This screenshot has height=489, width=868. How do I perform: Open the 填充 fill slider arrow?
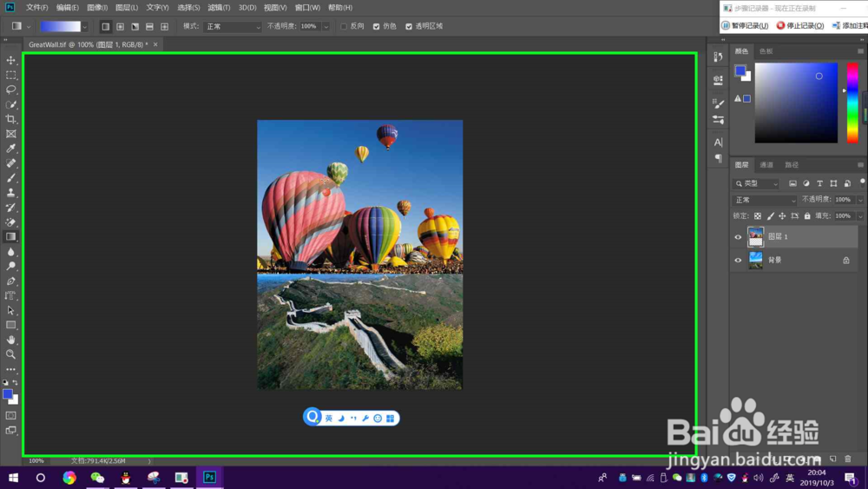pos(860,216)
